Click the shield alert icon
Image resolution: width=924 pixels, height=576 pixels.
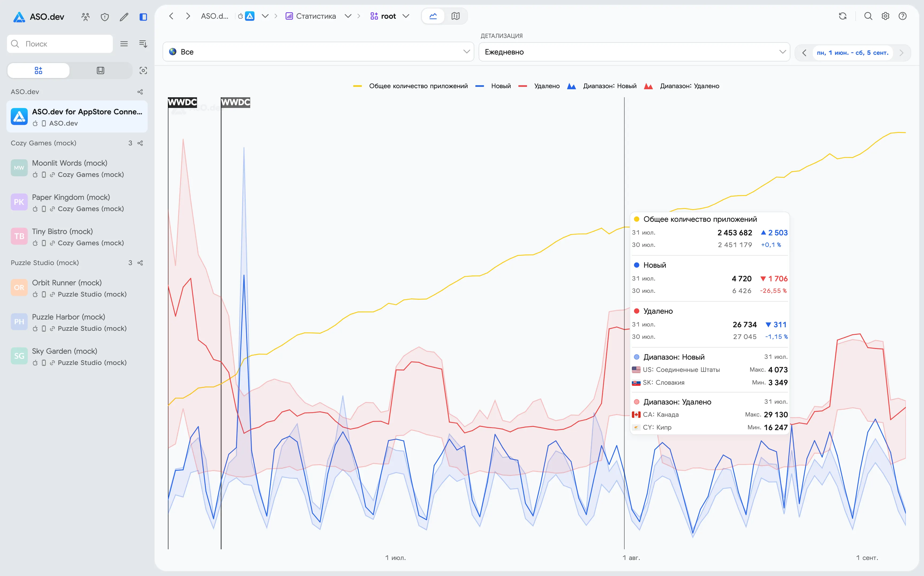(x=105, y=17)
